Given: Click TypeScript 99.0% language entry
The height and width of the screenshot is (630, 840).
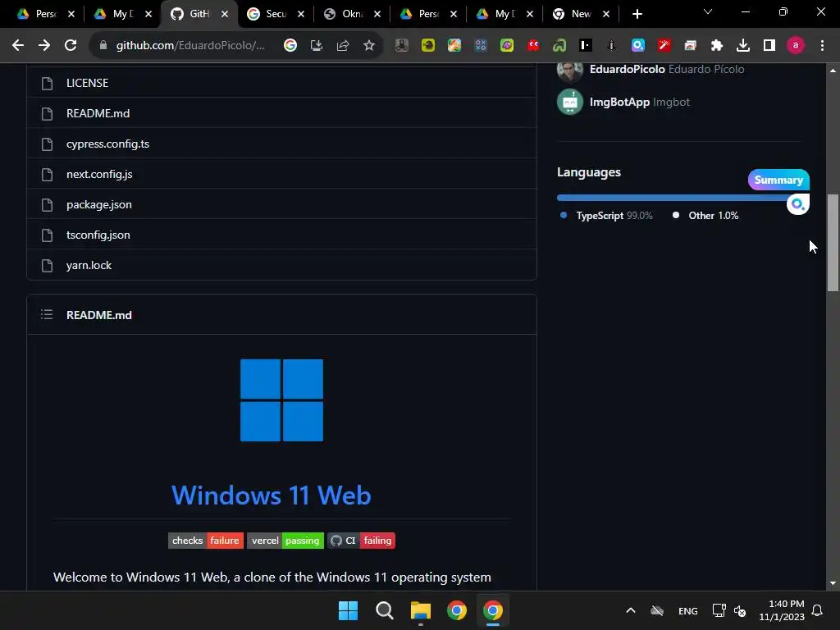Looking at the screenshot, I should (606, 216).
